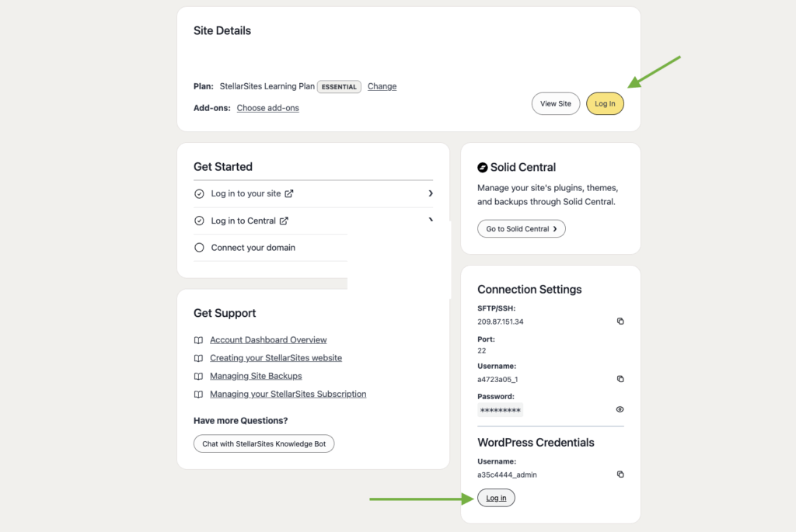Viewport: 796px width, 532px height.
Task: Click the completed checkmark beside Log in to Central
Action: (200, 220)
